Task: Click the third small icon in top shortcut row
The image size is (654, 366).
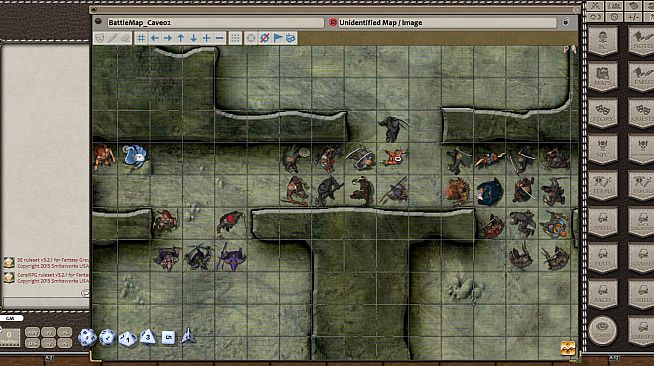Action: pos(634,6)
